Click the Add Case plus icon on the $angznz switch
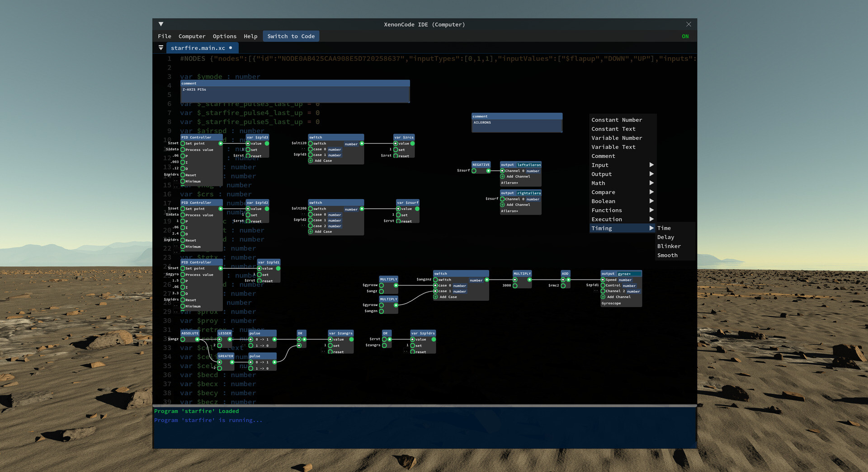 click(436, 297)
